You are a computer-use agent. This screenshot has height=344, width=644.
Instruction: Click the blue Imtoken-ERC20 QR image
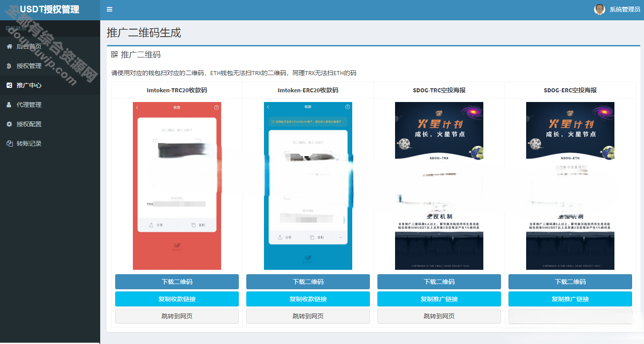pyautogui.click(x=308, y=186)
